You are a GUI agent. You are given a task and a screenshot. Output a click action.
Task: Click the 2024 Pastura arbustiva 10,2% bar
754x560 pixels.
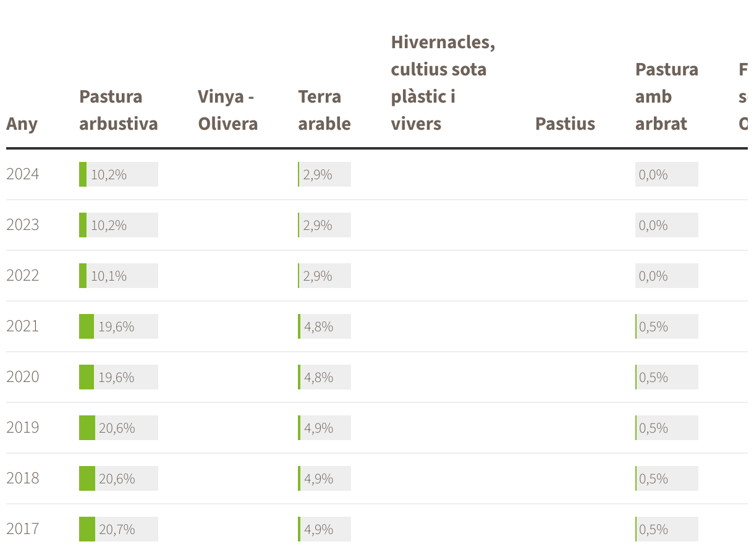coord(118,174)
